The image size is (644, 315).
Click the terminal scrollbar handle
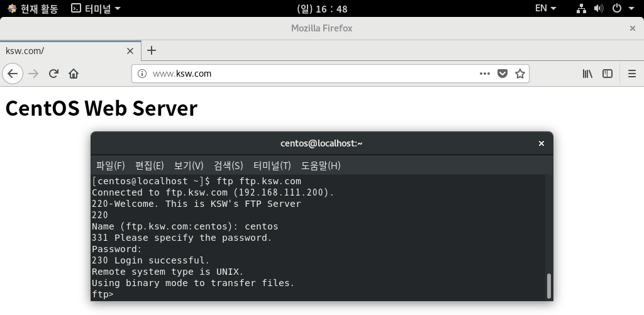[549, 286]
